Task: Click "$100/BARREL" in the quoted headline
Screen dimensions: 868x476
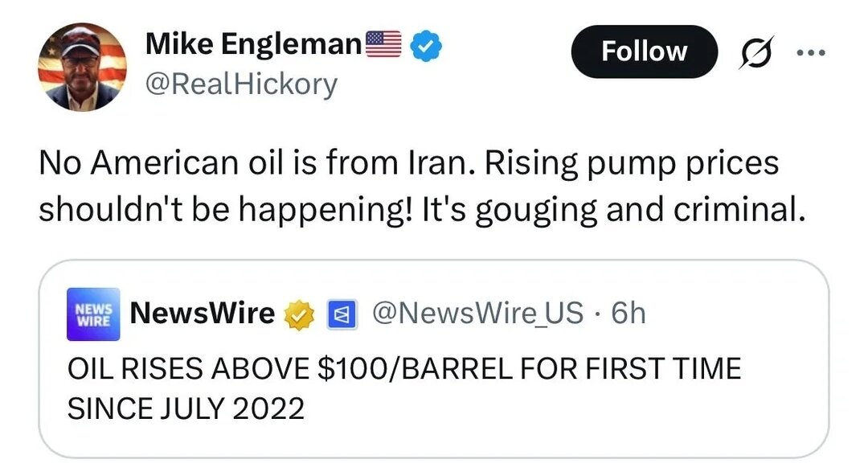Action: pos(403,369)
